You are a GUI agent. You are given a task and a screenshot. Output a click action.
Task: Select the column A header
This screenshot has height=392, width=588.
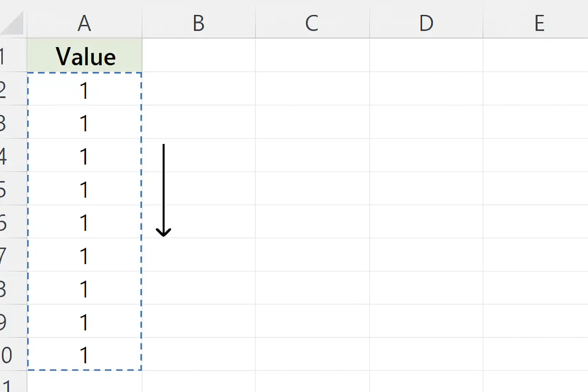click(x=84, y=23)
